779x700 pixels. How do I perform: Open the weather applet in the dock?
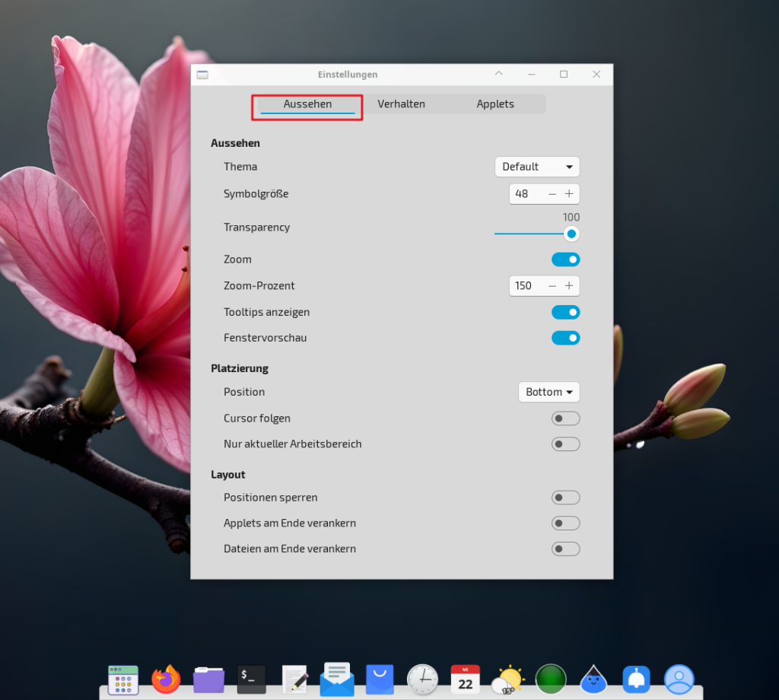[507, 678]
